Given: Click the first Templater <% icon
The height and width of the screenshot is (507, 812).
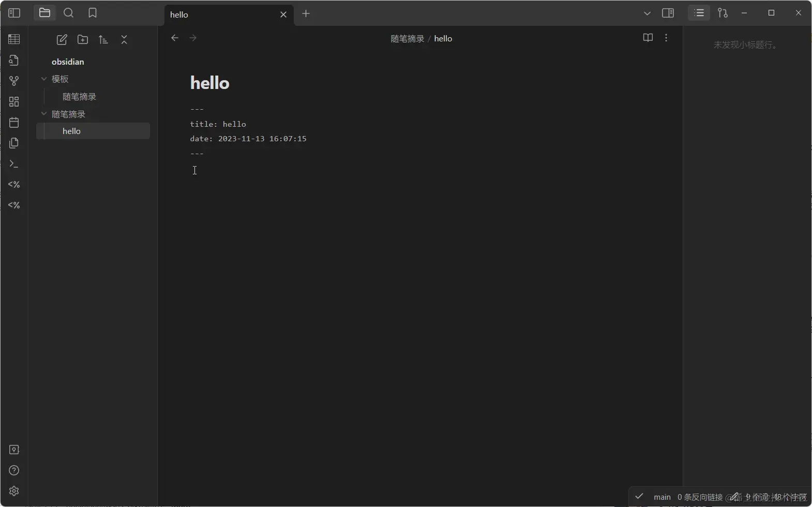Looking at the screenshot, I should tap(14, 184).
